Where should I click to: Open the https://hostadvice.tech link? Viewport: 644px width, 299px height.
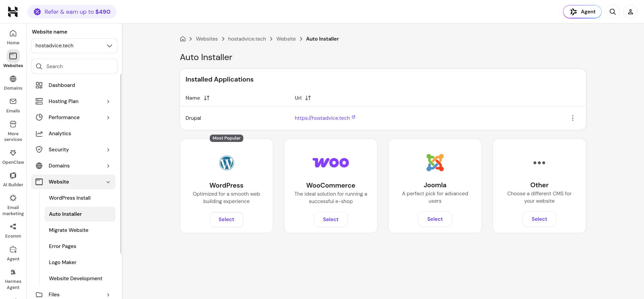(322, 118)
